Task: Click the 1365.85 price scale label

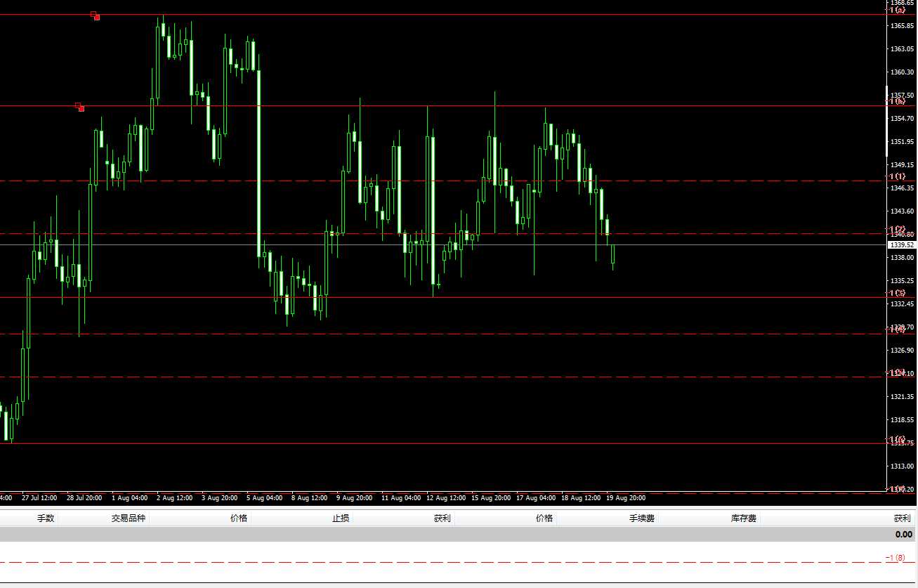Action: [x=902, y=26]
